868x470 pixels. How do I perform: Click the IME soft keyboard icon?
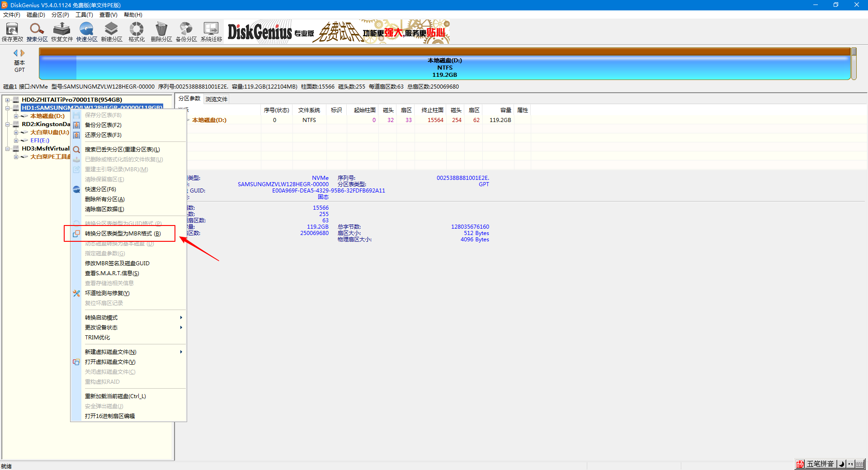(x=860, y=464)
